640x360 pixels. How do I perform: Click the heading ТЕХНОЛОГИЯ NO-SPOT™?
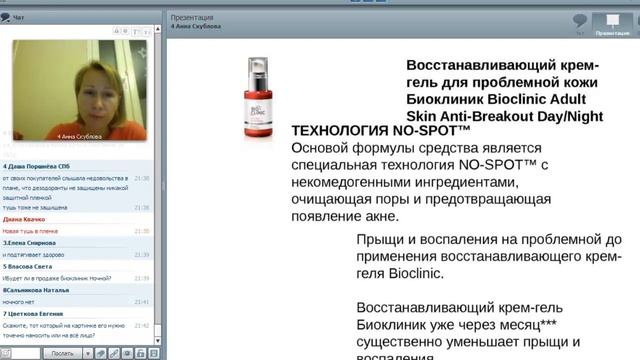click(381, 131)
